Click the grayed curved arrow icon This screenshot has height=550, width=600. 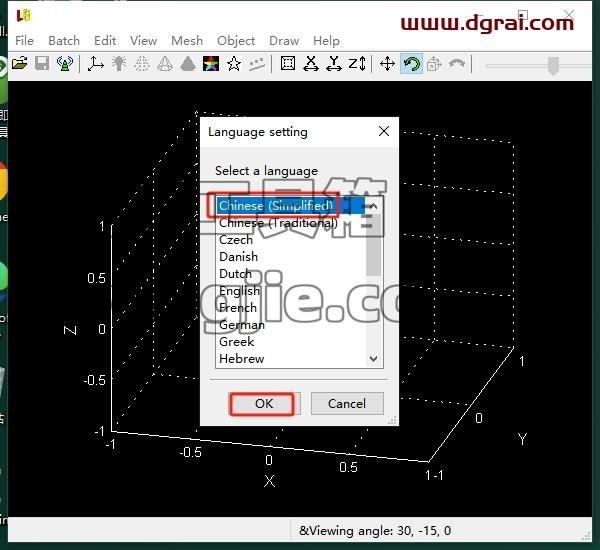pos(457,64)
